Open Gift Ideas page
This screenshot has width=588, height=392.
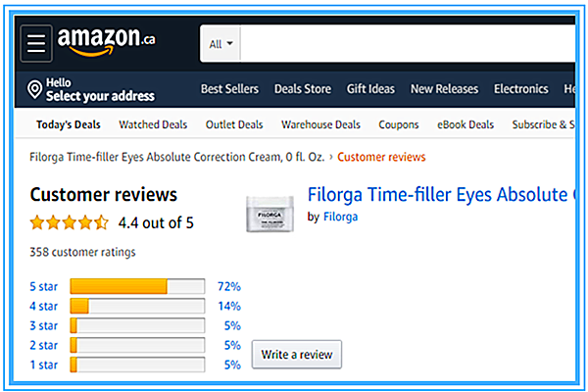click(x=370, y=89)
